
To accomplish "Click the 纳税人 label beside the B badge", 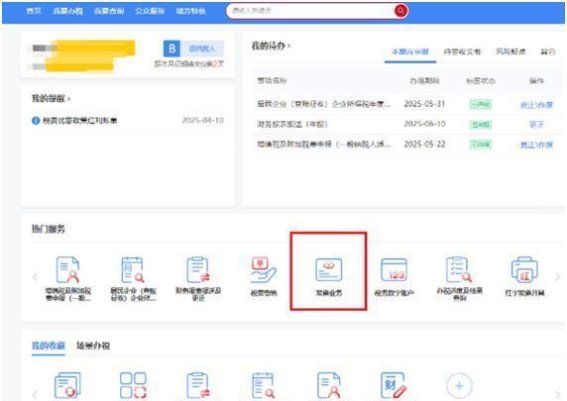I will 202,48.
